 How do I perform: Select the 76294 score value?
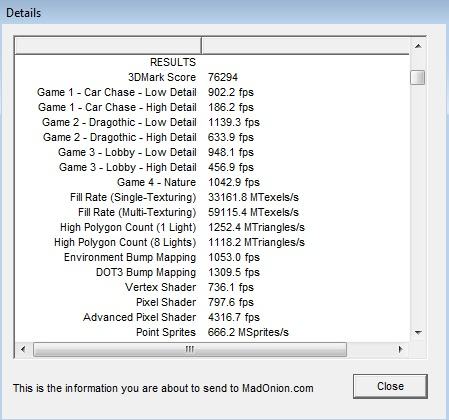click(223, 77)
